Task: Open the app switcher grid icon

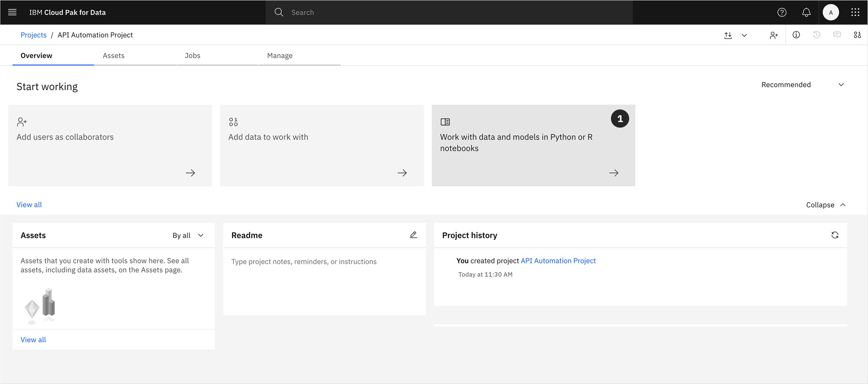Action: 855,12
